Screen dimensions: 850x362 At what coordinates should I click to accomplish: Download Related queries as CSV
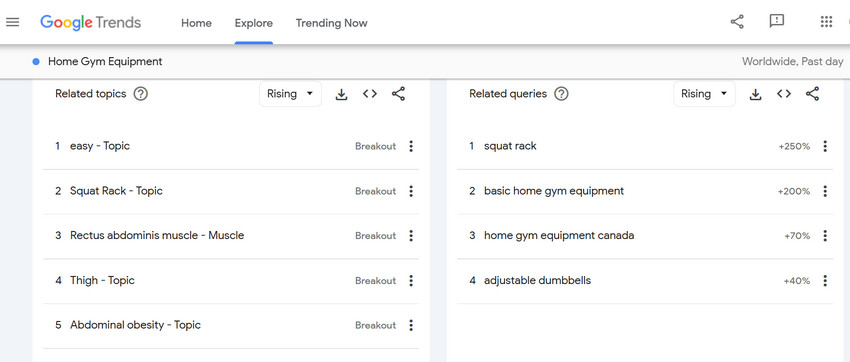click(x=755, y=94)
